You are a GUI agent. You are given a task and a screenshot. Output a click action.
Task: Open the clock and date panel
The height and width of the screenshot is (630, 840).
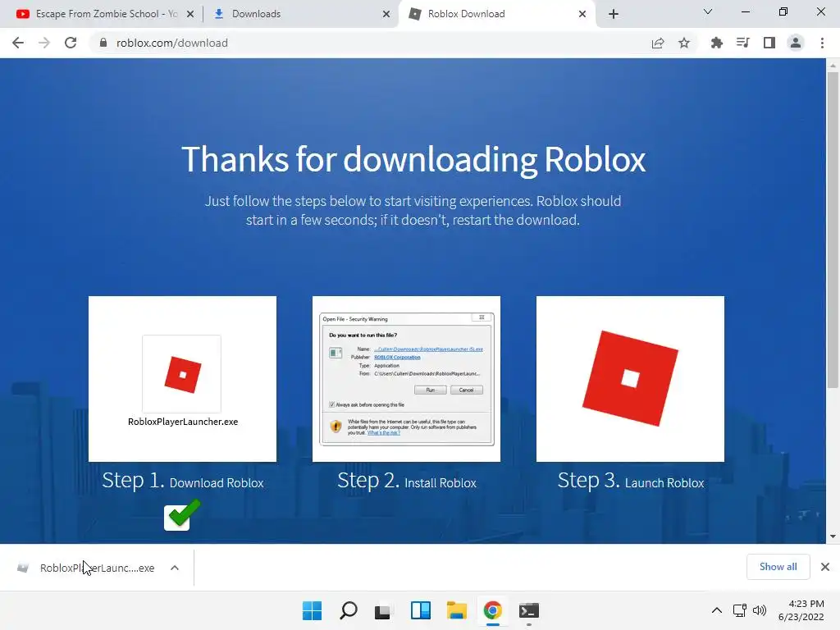pyautogui.click(x=801, y=610)
